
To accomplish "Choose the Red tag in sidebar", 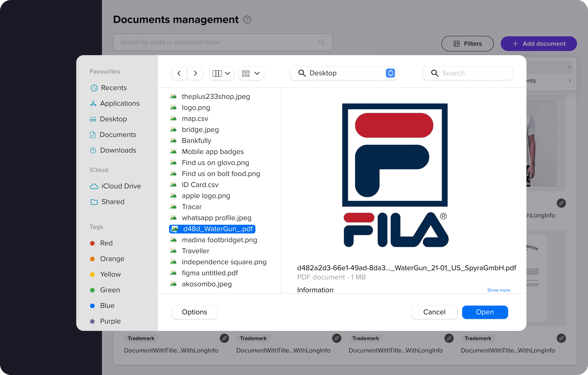I will click(106, 243).
